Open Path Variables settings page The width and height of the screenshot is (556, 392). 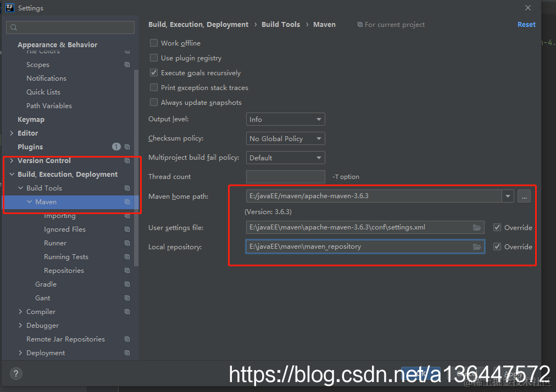[x=49, y=105]
